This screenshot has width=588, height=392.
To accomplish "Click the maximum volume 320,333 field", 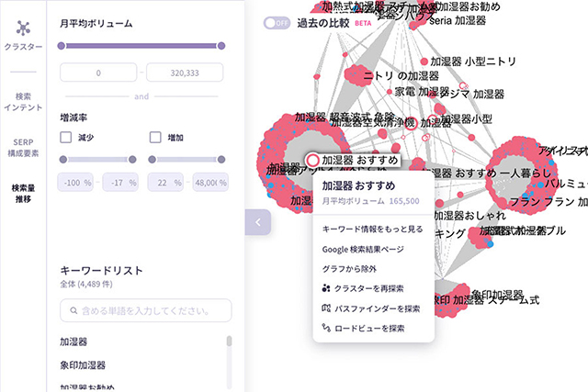I will [x=185, y=74].
